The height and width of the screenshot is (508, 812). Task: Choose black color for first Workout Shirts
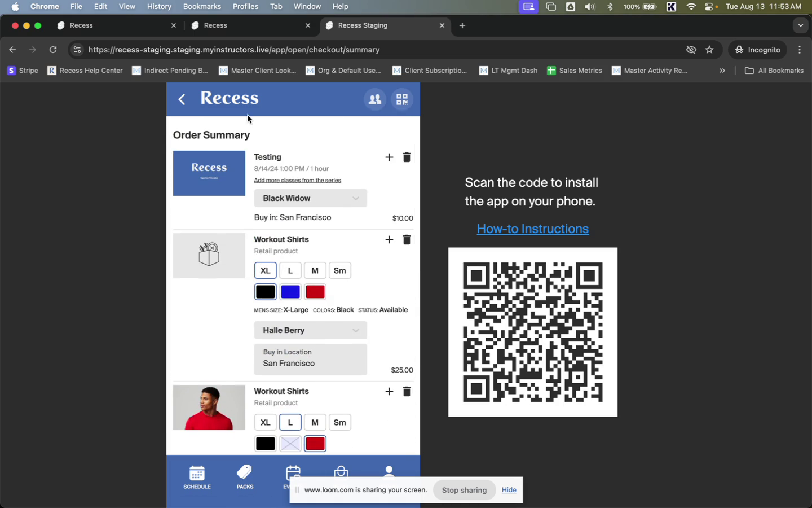tap(266, 292)
